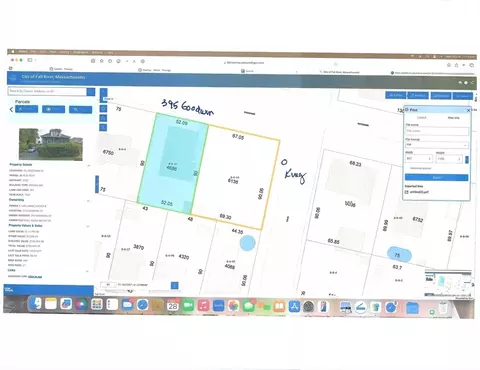This screenshot has height=370, width=480.
Task: Click the third blue Parcels action button
Action: (x=80, y=110)
